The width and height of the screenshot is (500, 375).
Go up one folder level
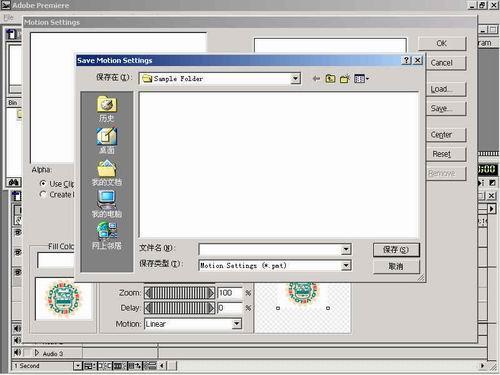pos(330,79)
